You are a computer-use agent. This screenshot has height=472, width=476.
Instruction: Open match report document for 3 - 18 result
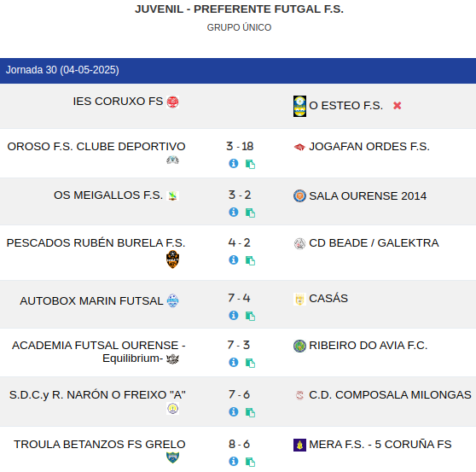coord(250,164)
